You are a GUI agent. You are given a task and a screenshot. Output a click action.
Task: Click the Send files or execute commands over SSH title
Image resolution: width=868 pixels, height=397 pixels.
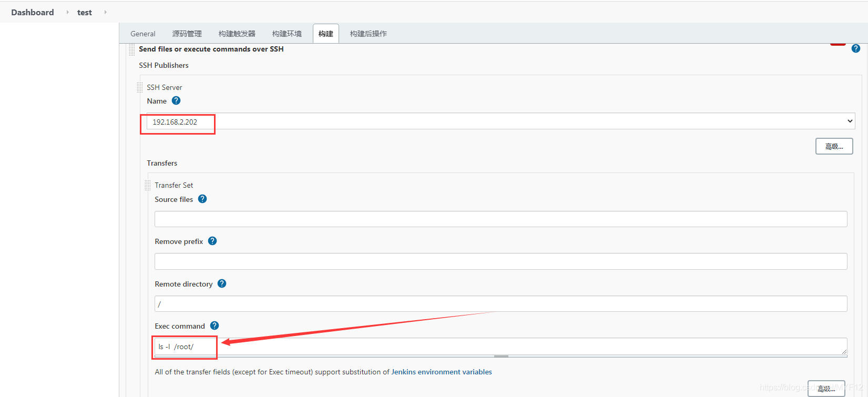tap(211, 49)
